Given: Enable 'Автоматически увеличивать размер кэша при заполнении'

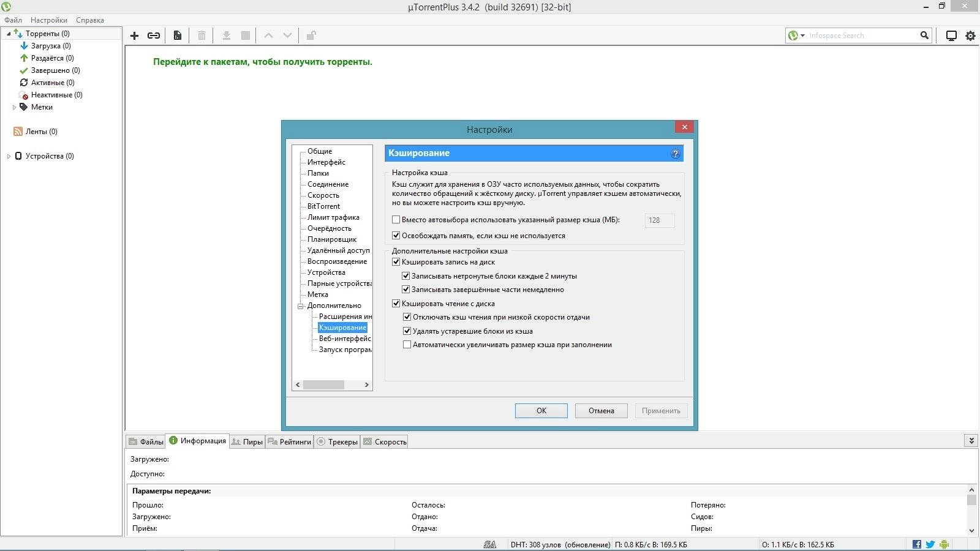Looking at the screenshot, I should (407, 345).
